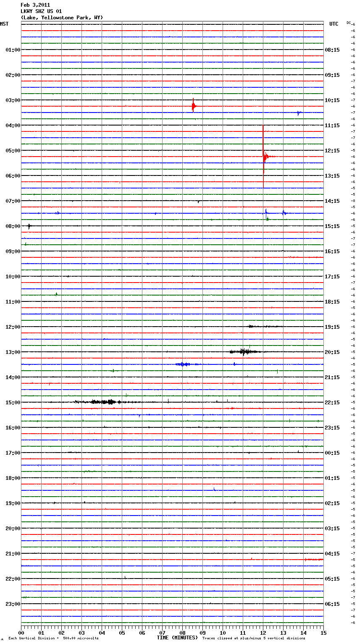Click "Each Vertical Division = 500.00 microvolts" note
This screenshot has height=644, width=357.
tap(53, 639)
